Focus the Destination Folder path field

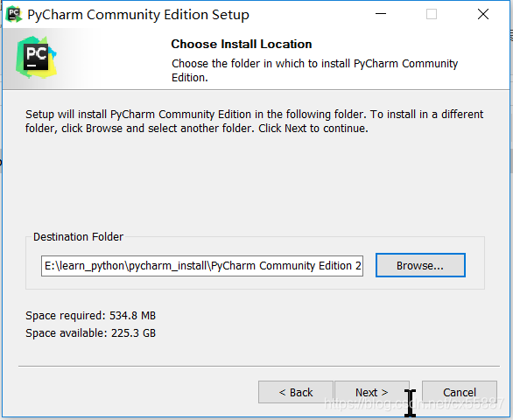click(202, 266)
